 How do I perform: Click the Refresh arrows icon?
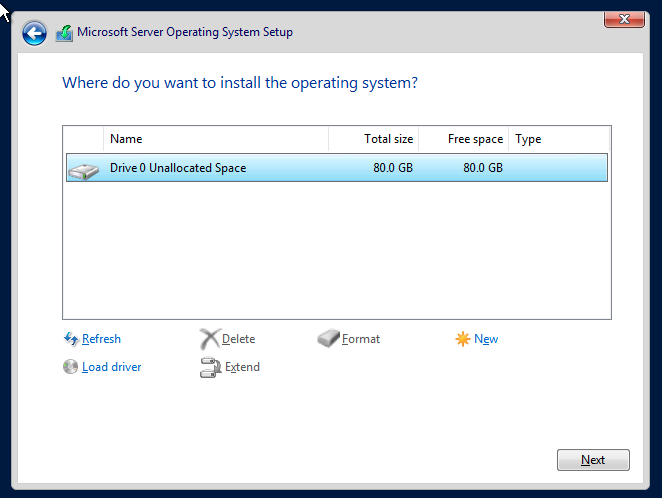(x=71, y=339)
